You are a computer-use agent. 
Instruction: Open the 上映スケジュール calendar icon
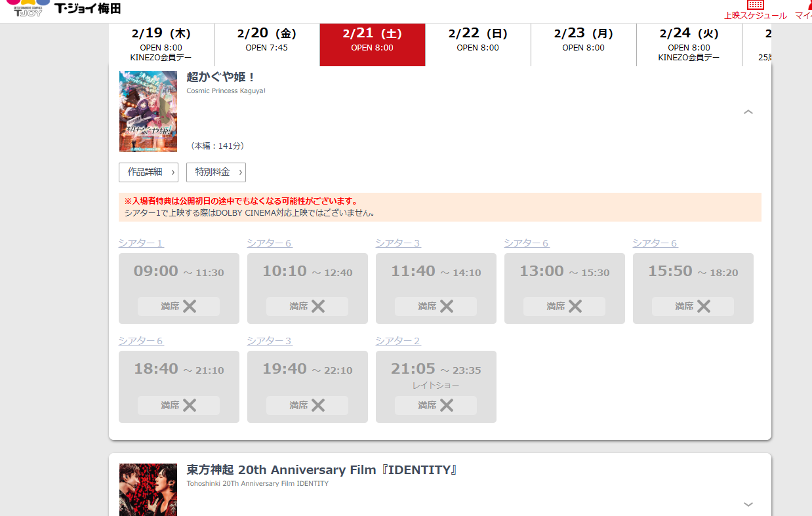(755, 5)
